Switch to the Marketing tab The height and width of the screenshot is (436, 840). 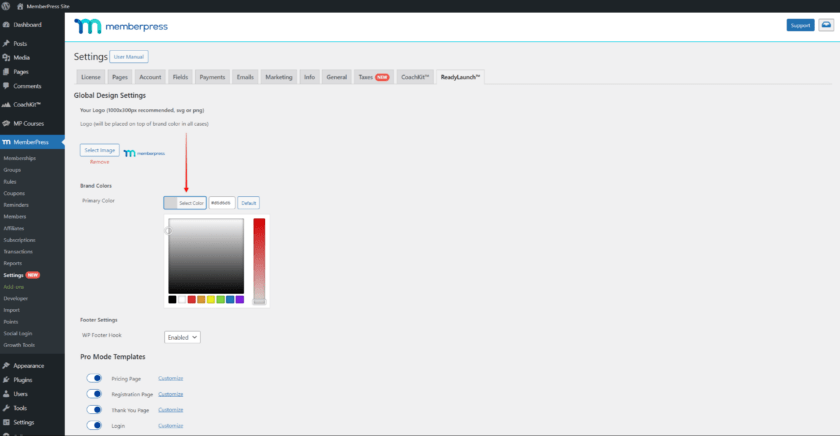point(279,77)
